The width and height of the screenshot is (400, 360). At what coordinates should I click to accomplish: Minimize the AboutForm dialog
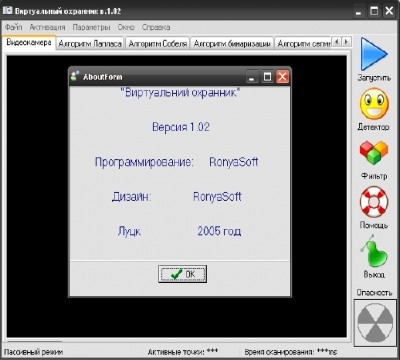tap(252, 77)
